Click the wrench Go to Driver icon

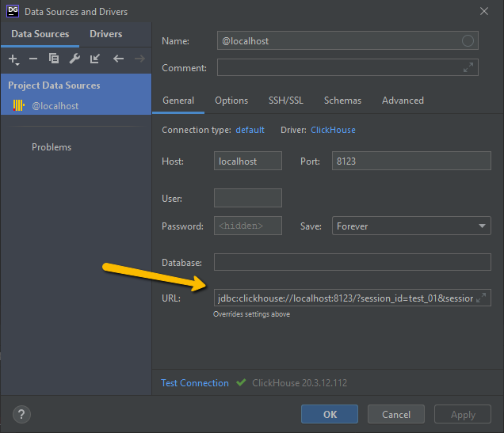pos(74,59)
